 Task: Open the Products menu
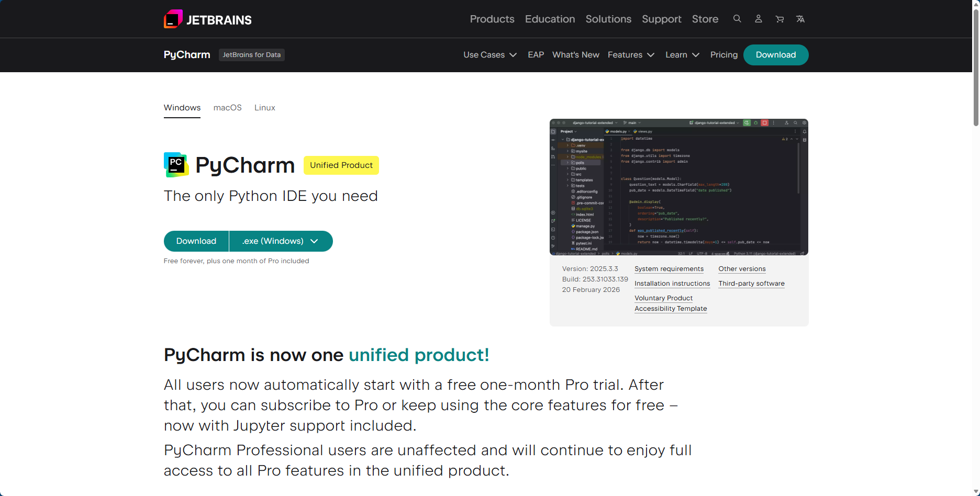click(492, 19)
